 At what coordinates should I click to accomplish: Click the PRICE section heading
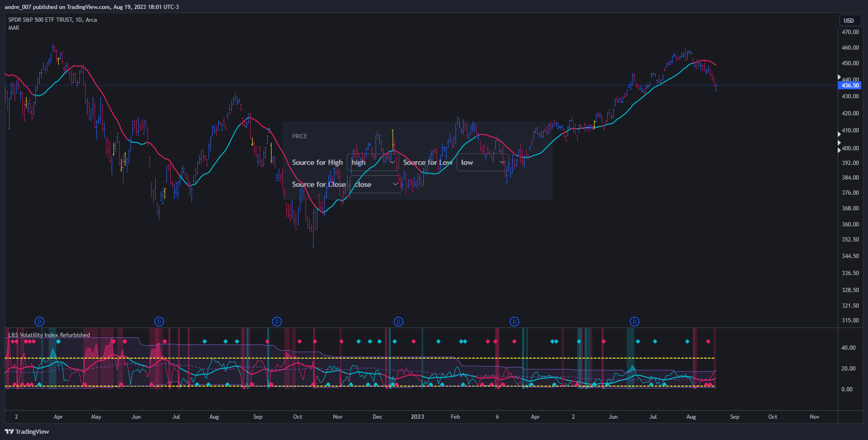coord(300,136)
